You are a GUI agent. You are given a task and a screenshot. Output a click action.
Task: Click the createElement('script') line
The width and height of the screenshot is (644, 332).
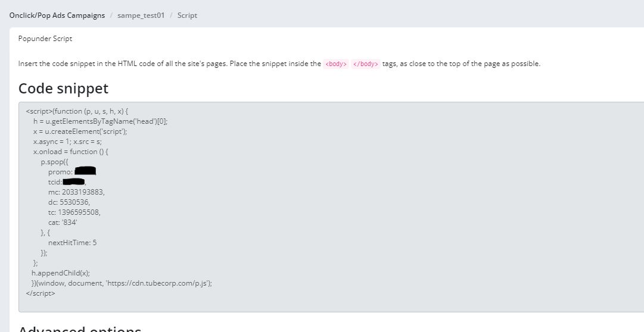pyautogui.click(x=80, y=131)
